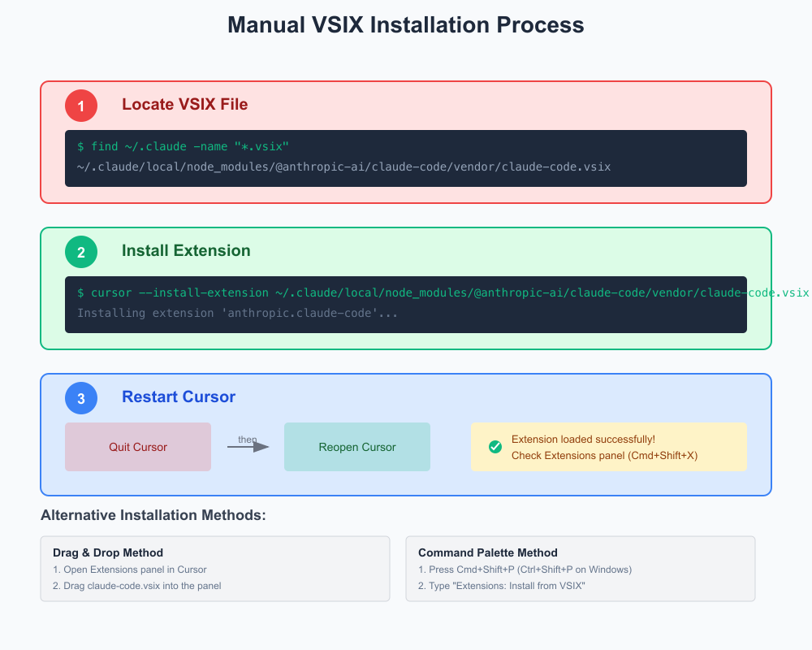Click the Manual VSIX Installation Process title
This screenshot has height=650, width=812.
tap(406, 25)
